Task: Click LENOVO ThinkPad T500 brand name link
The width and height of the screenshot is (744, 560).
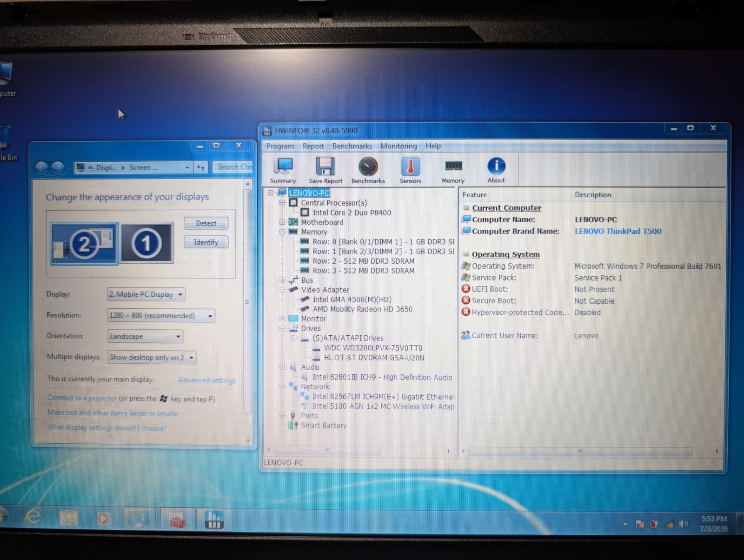Action: click(618, 231)
